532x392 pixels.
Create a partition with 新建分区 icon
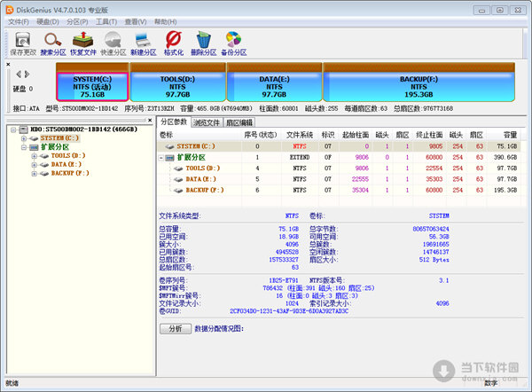point(143,43)
